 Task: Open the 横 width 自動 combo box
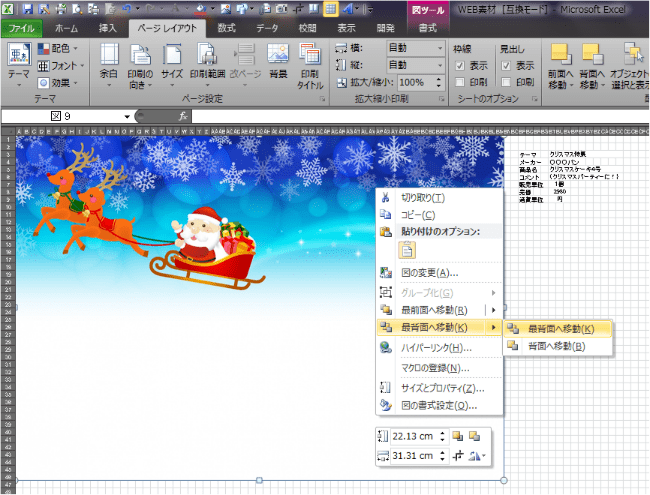point(416,48)
